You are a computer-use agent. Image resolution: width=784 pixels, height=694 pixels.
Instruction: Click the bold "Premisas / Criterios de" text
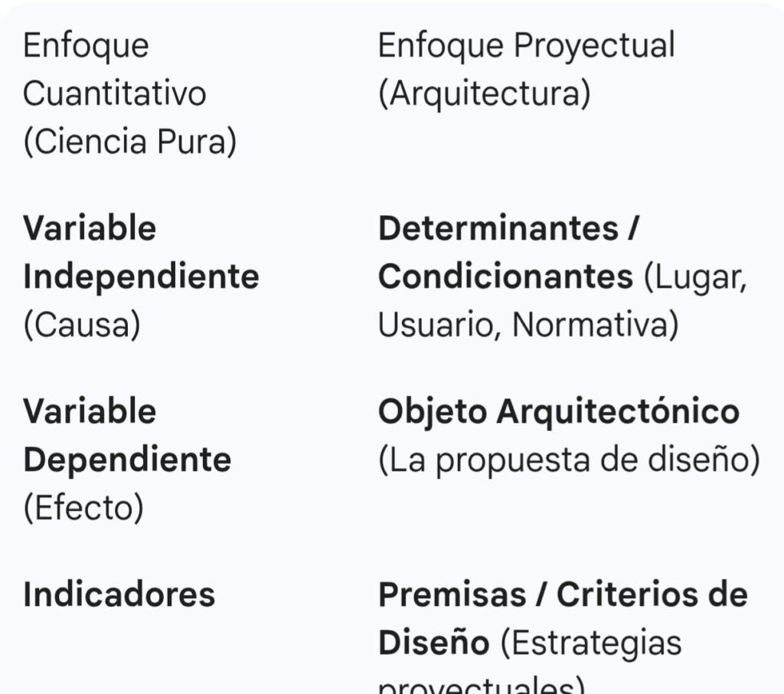(x=562, y=594)
